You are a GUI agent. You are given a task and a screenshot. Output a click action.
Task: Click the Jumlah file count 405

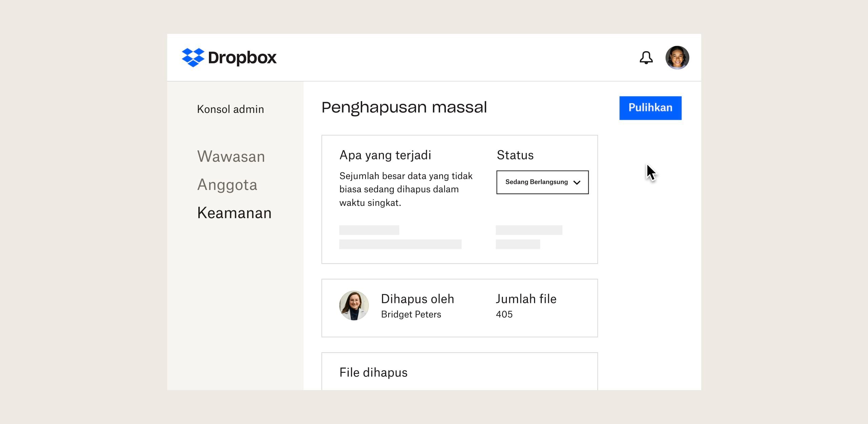[505, 314]
